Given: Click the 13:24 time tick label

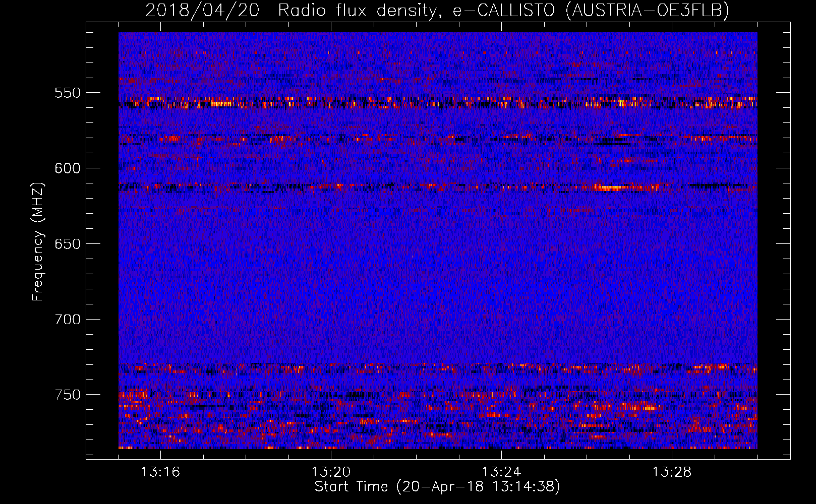Looking at the screenshot, I should (x=501, y=472).
